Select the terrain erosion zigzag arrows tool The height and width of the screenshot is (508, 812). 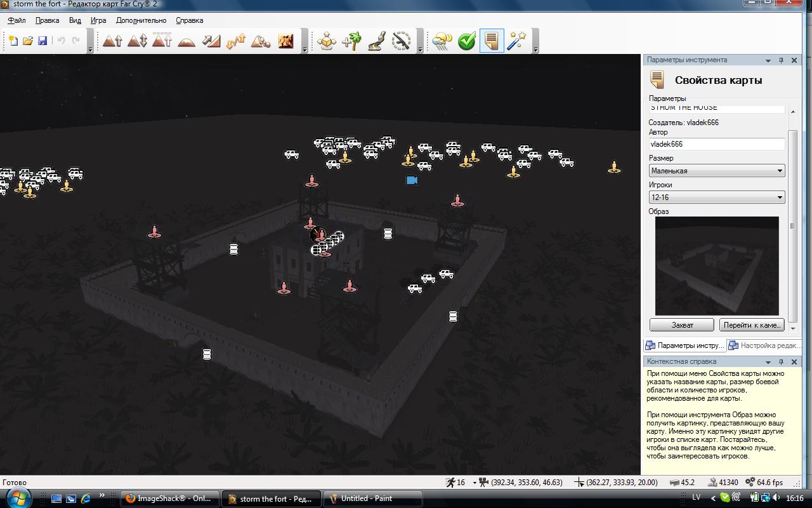236,41
